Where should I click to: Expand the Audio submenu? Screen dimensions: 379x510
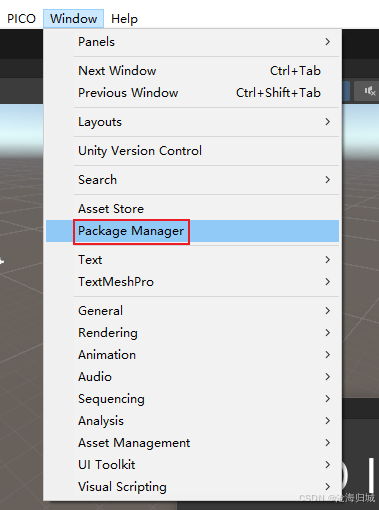(x=192, y=377)
